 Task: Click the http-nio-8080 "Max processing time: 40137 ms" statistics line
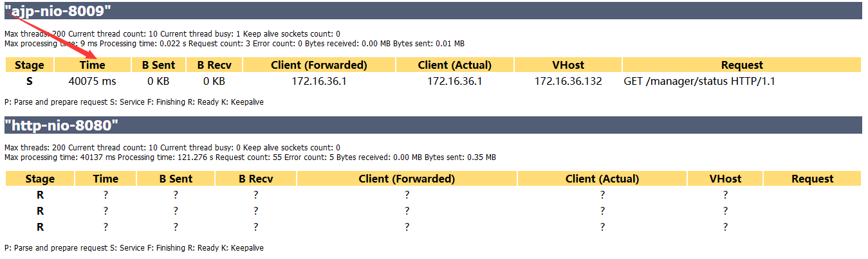(250, 157)
